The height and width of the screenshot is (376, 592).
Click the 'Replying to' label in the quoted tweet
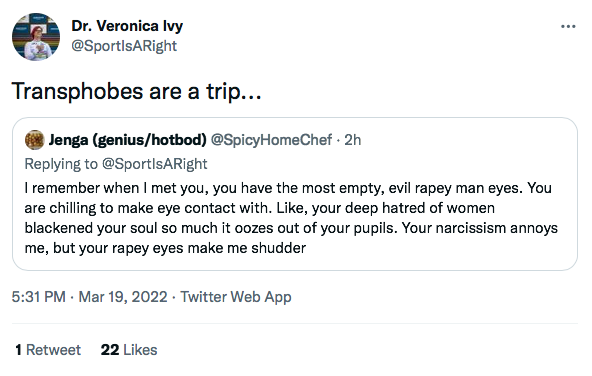pyautogui.click(x=61, y=164)
